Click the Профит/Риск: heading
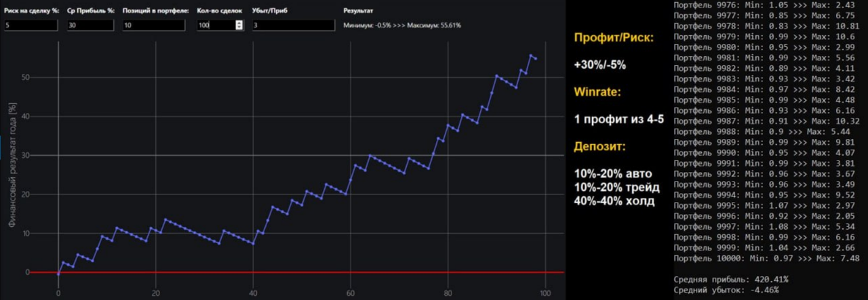868x300 pixels. [614, 39]
